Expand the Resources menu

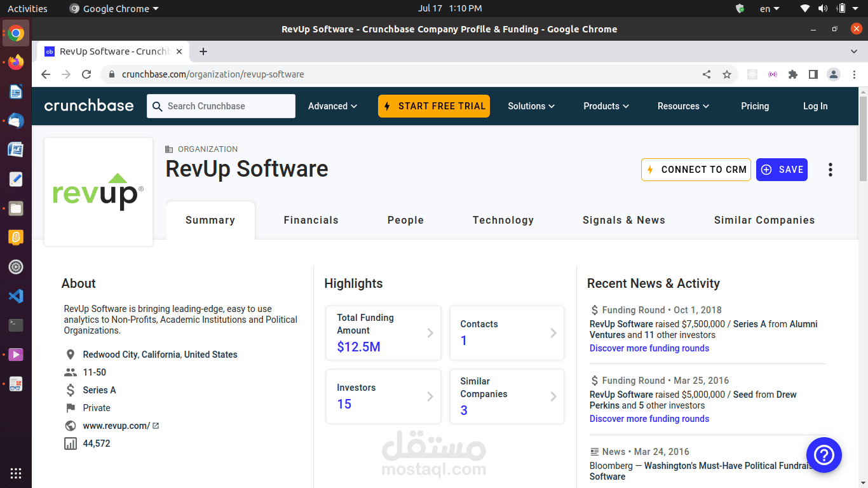click(x=683, y=106)
